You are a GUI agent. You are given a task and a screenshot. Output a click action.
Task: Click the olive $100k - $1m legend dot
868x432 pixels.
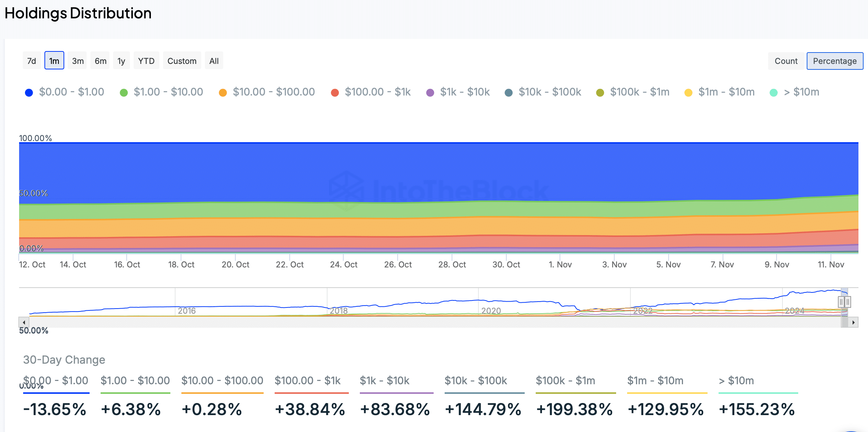(x=600, y=93)
